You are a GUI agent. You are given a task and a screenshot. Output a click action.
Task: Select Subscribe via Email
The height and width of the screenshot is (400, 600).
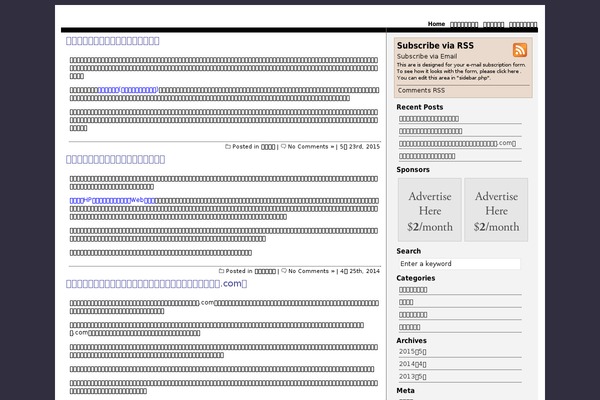tap(427, 56)
